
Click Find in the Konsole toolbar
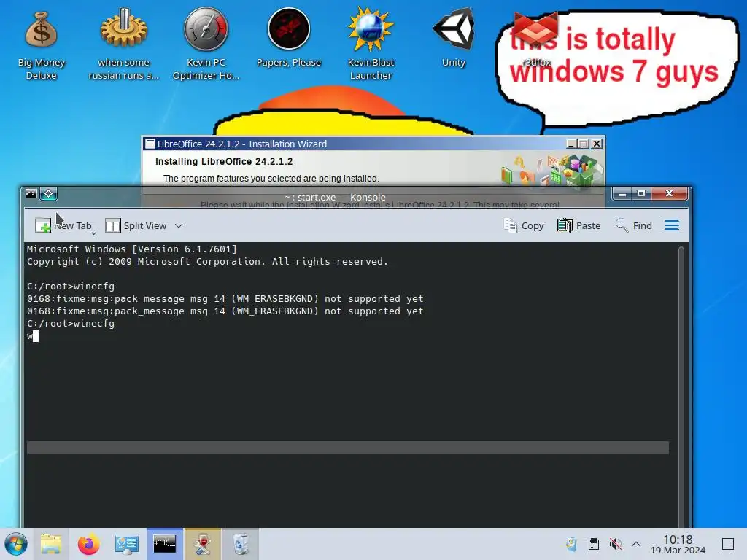tap(633, 225)
